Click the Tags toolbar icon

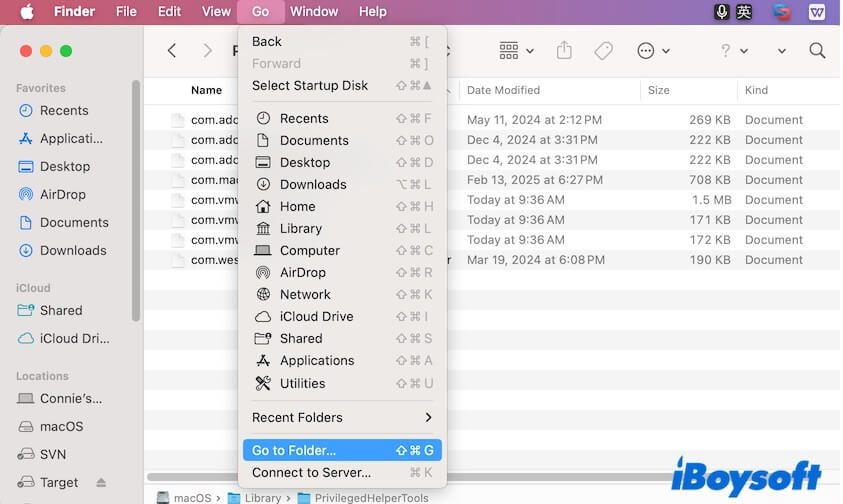(603, 51)
